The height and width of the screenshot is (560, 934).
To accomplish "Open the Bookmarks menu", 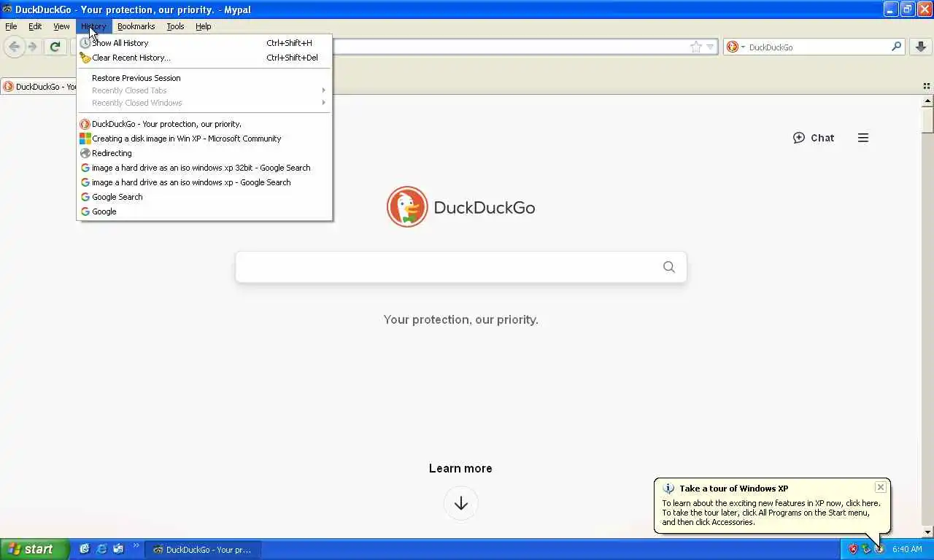I will 136,26.
